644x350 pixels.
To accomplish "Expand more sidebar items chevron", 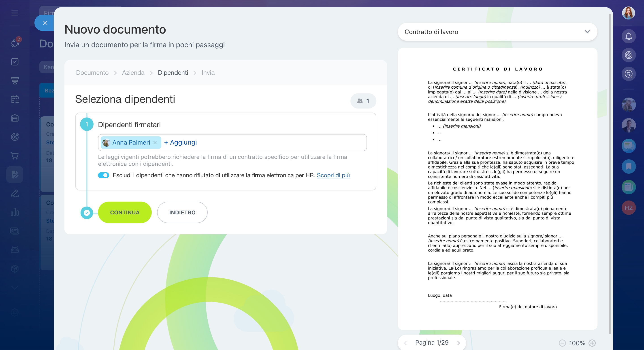I will coord(15,288).
